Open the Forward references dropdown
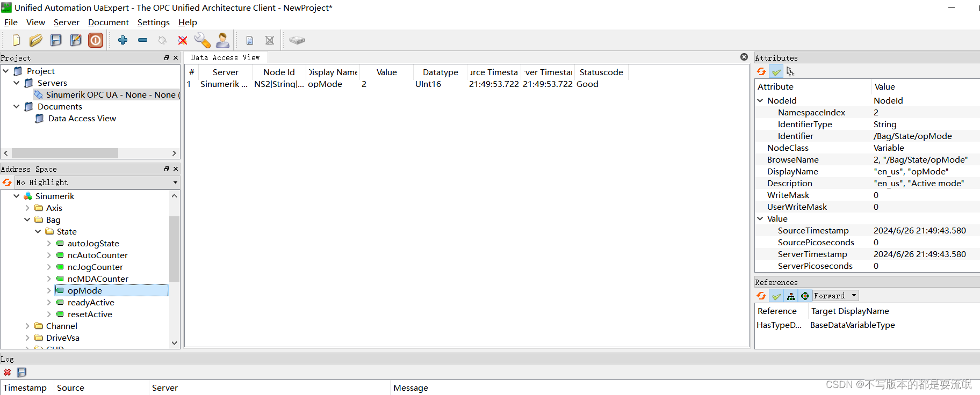Viewport: 980px width, 395px height. point(835,296)
